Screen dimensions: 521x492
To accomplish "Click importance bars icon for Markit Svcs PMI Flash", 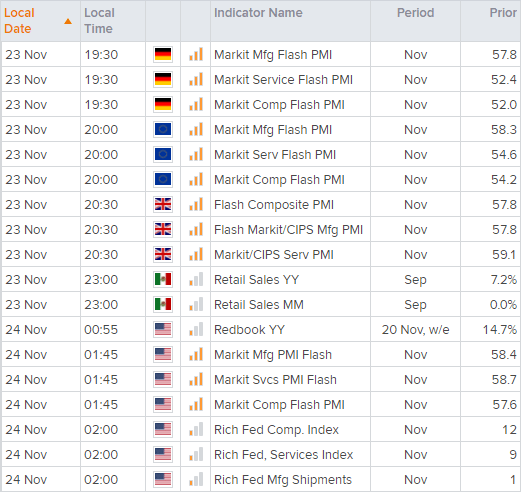I will (x=196, y=379).
